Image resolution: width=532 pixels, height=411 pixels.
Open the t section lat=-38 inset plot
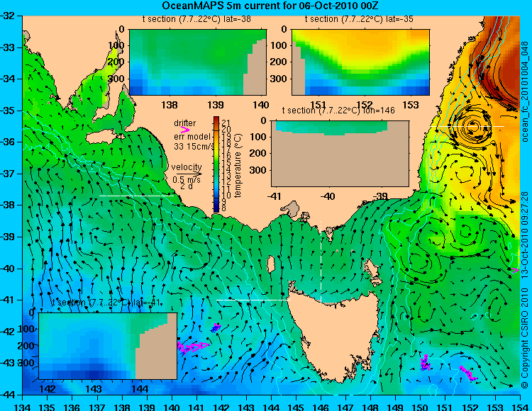click(198, 62)
